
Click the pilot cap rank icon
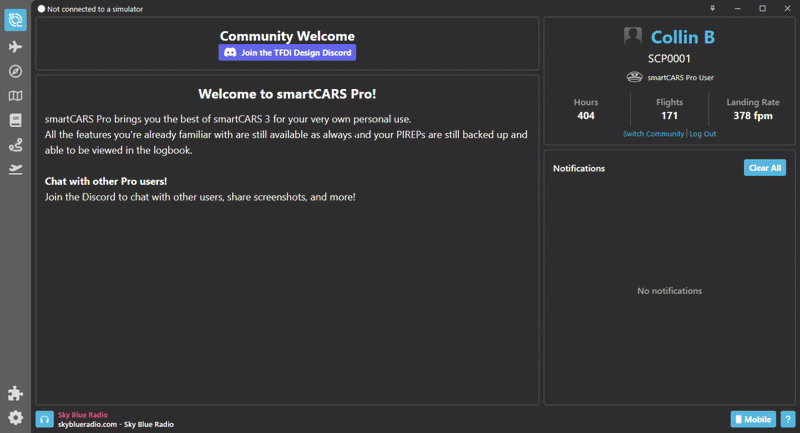click(x=634, y=77)
